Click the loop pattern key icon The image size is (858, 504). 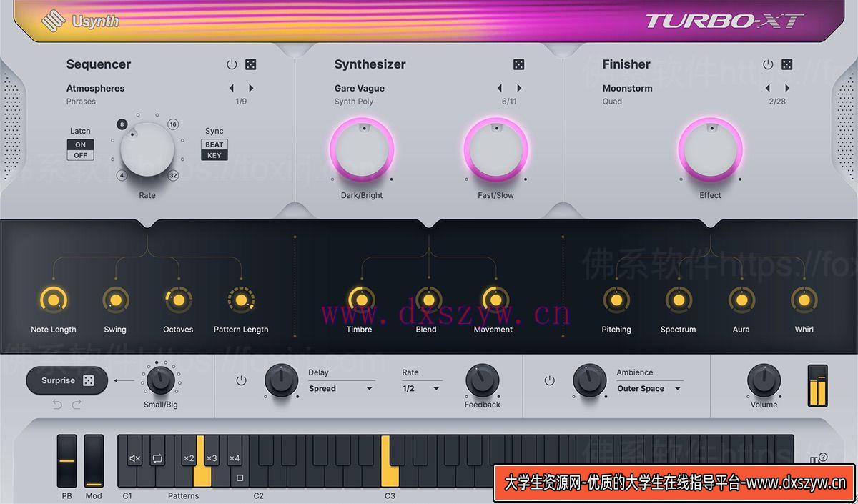click(x=158, y=458)
